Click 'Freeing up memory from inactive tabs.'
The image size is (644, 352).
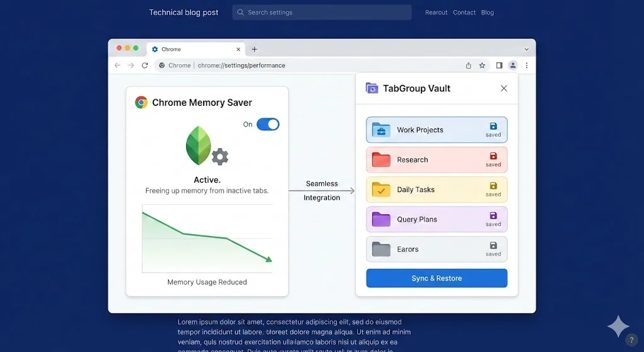[207, 191]
